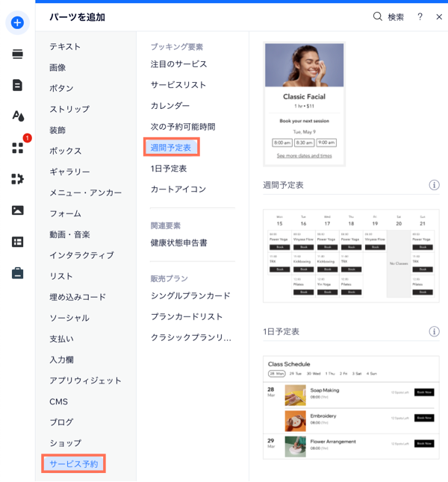Open the apps grid icon with notification badge

[x=17, y=148]
